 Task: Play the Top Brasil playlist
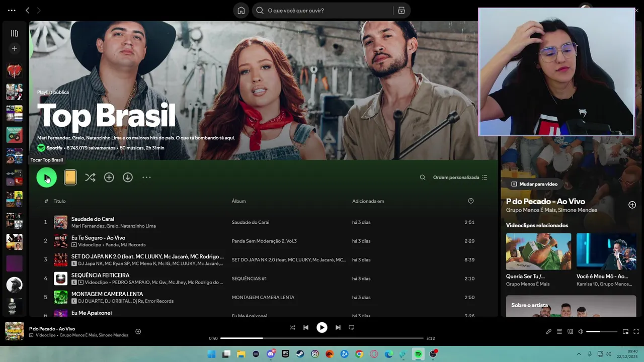tap(46, 177)
